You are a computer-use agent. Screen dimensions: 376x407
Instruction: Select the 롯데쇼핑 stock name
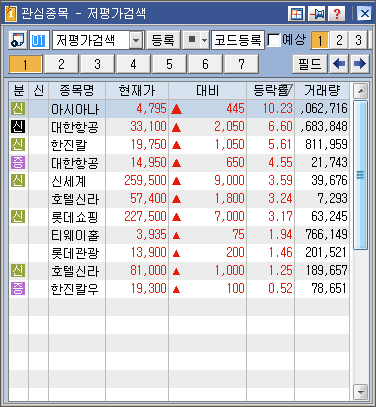point(75,217)
